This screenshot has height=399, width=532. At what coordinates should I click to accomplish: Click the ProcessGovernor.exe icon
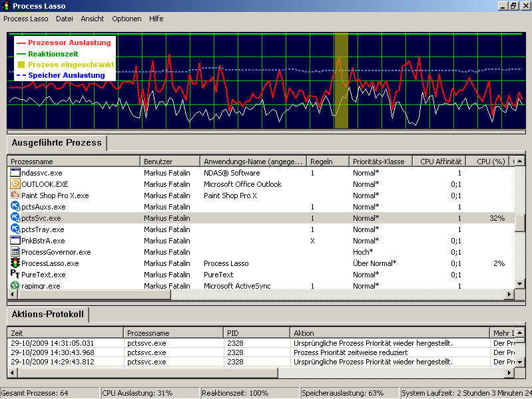[15, 252]
